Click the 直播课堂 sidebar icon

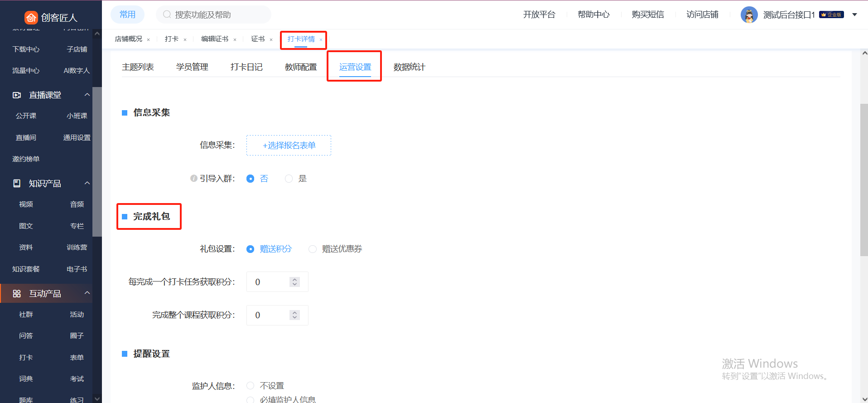(17, 95)
